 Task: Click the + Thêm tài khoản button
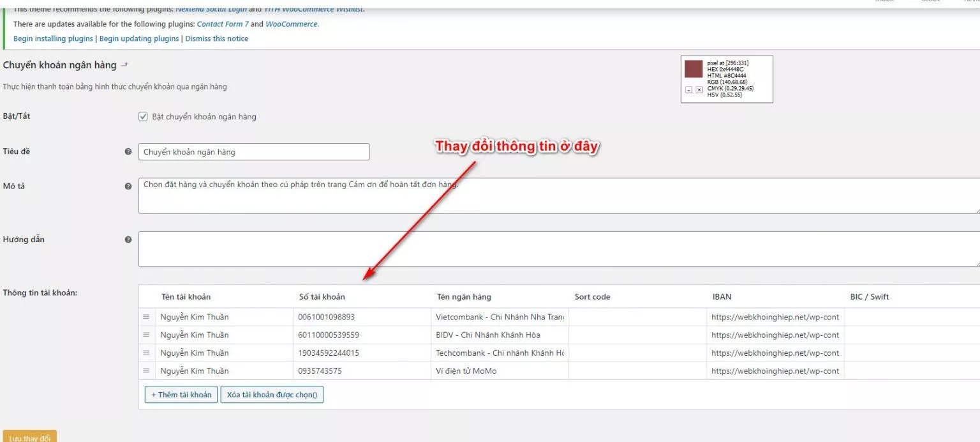(x=181, y=394)
